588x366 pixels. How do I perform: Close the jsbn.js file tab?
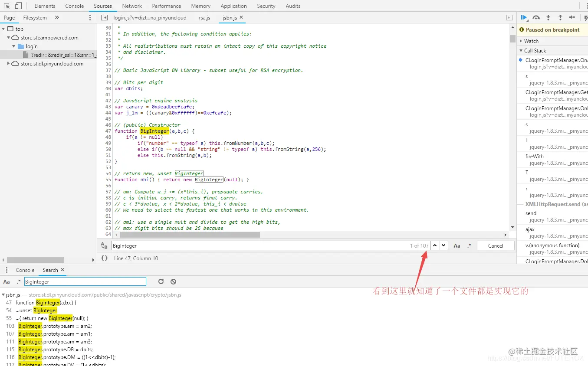[x=241, y=18]
